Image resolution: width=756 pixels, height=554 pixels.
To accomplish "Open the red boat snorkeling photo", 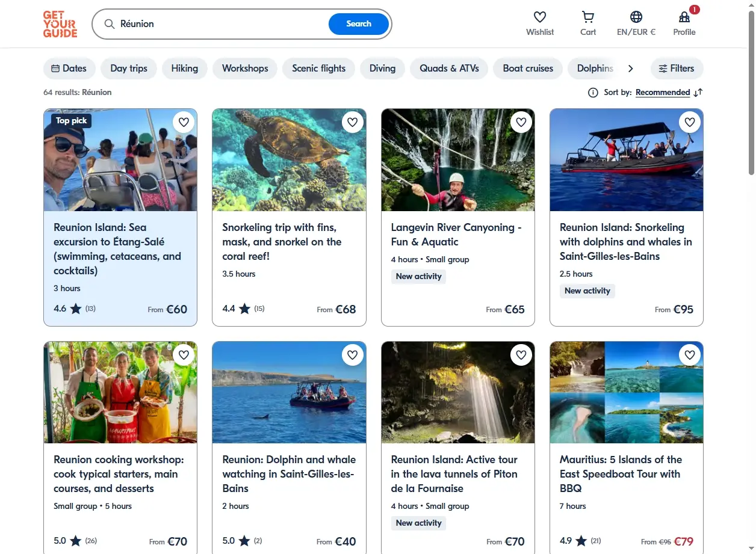I will 627,160.
